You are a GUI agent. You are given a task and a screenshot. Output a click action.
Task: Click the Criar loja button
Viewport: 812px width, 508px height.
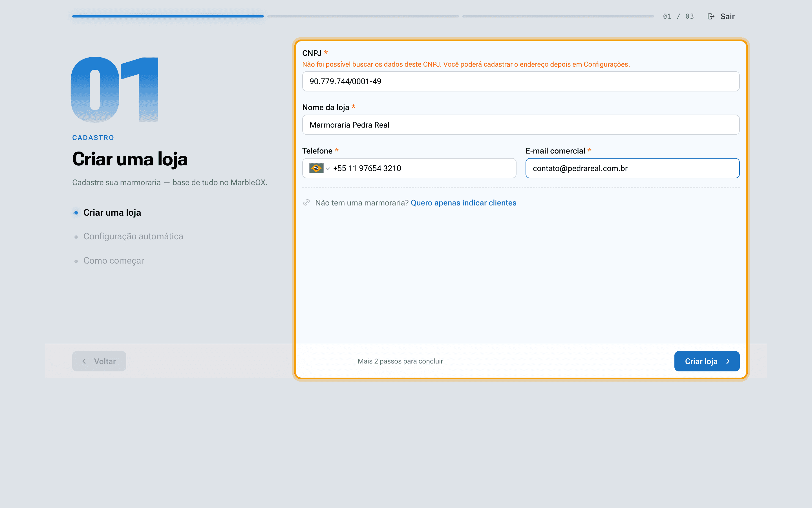(x=707, y=361)
